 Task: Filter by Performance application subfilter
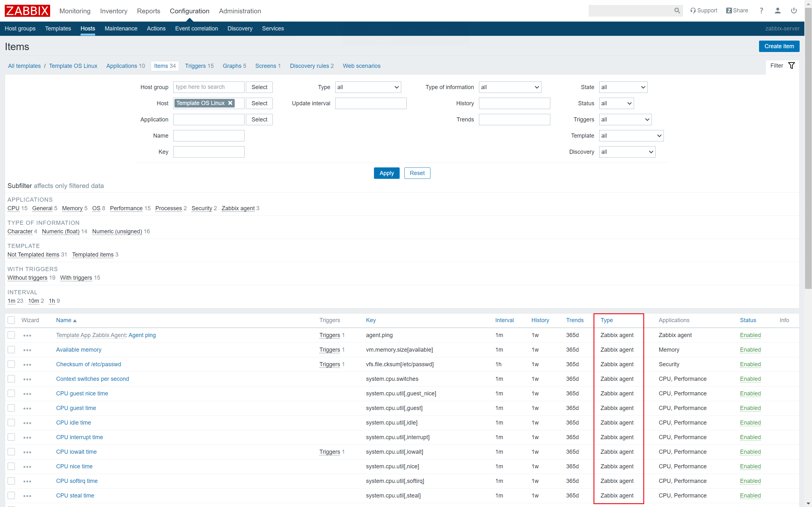126,208
